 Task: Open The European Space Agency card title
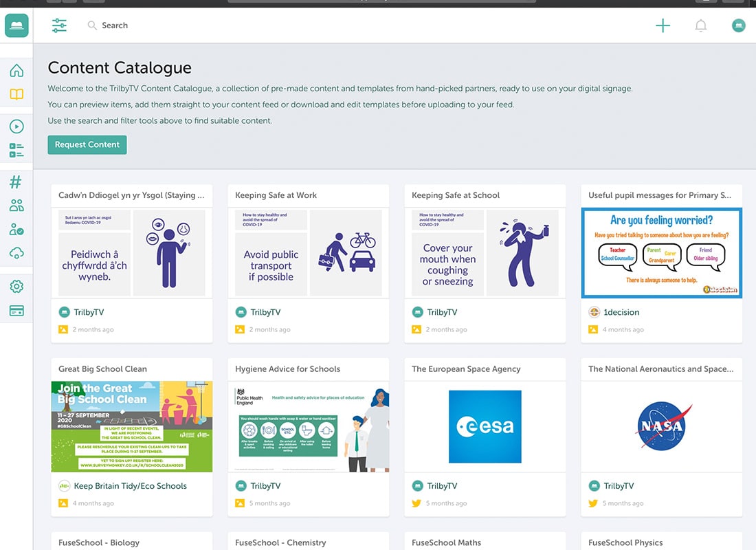[466, 368]
